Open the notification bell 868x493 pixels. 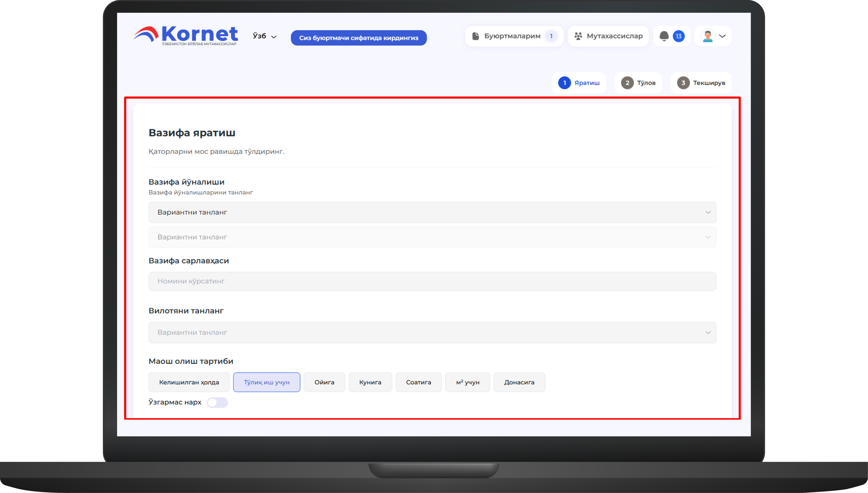tap(664, 36)
